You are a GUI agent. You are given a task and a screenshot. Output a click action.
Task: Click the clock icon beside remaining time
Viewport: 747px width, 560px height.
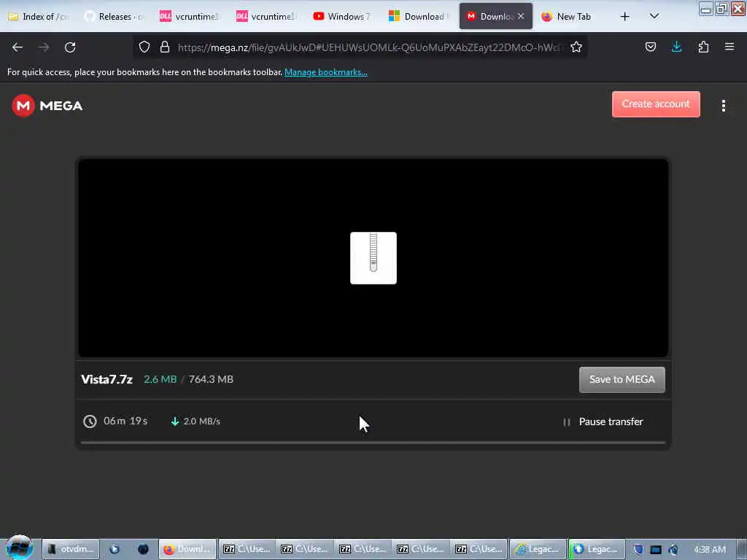90,421
